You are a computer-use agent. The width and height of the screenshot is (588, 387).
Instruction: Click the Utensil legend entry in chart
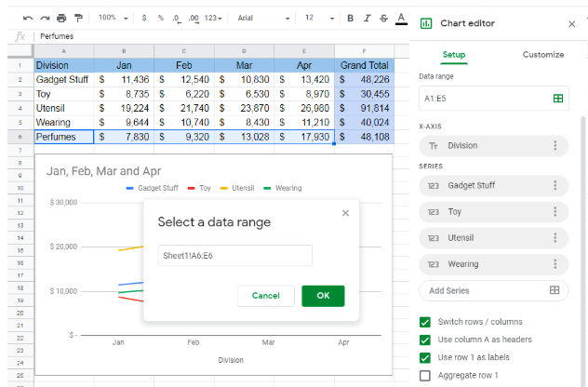(x=237, y=188)
